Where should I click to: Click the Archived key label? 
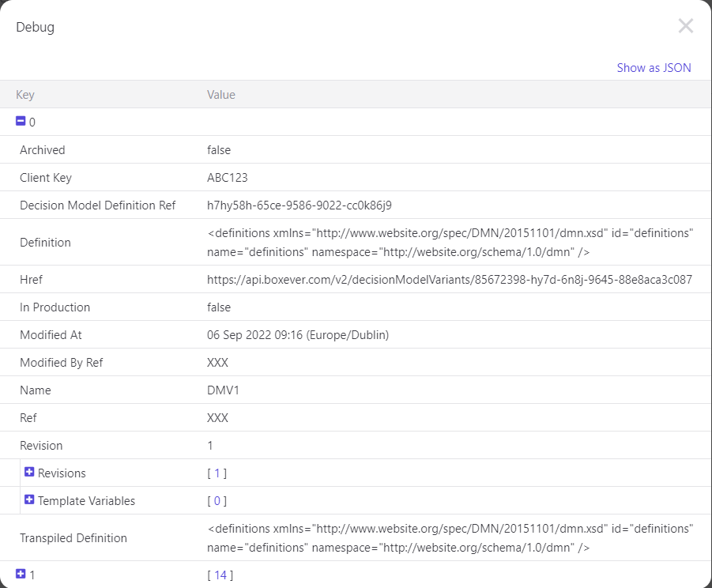pyautogui.click(x=42, y=150)
